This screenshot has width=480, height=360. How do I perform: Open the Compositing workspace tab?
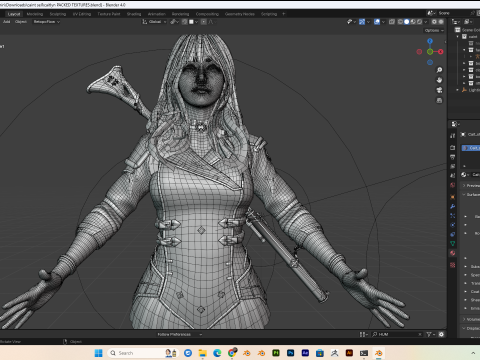pyautogui.click(x=207, y=14)
